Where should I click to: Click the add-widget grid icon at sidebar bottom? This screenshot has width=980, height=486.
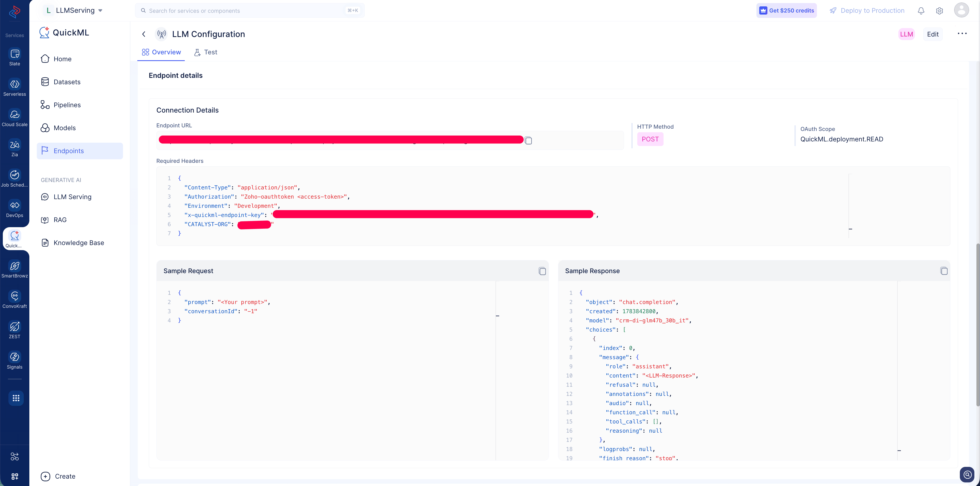[x=15, y=477]
